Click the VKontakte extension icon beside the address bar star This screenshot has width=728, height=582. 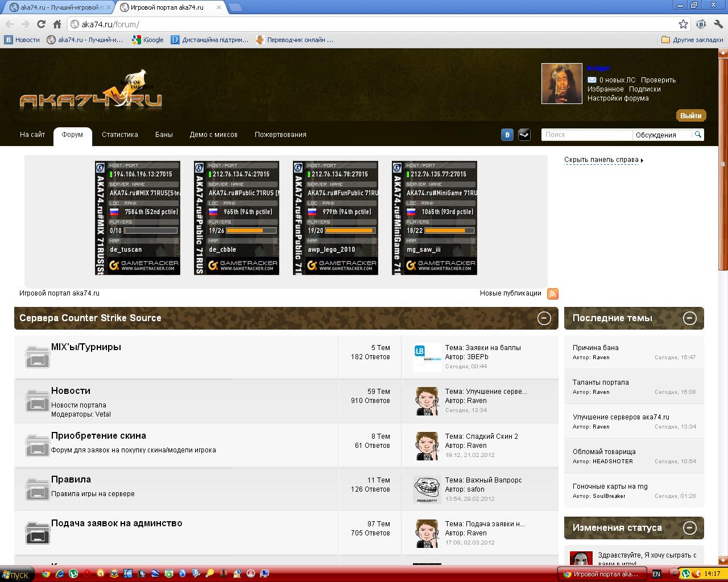pos(701,24)
